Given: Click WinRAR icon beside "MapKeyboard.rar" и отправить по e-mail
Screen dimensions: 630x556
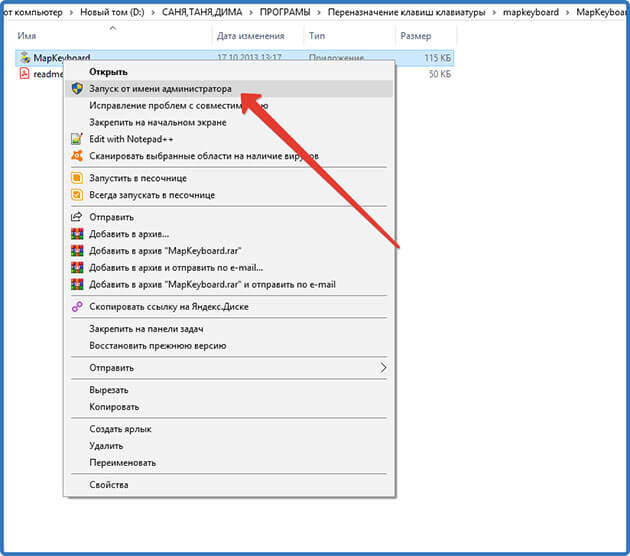Looking at the screenshot, I should (x=77, y=284).
